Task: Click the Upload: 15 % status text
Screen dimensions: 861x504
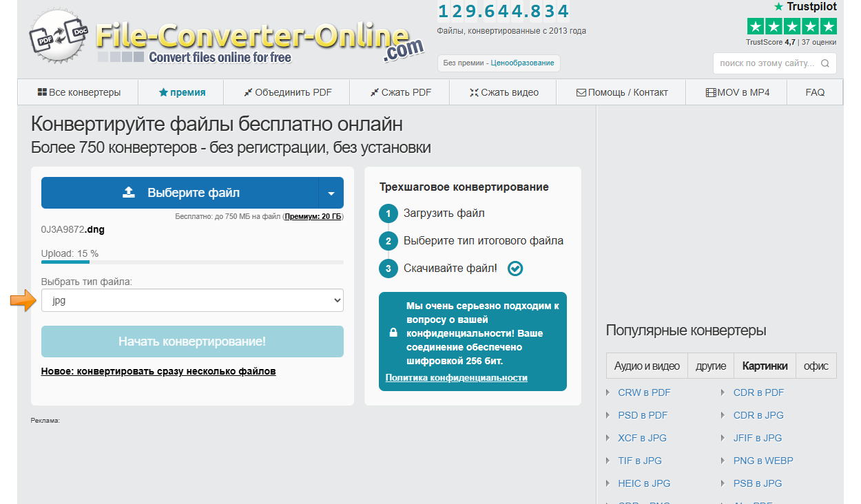Action: [70, 253]
